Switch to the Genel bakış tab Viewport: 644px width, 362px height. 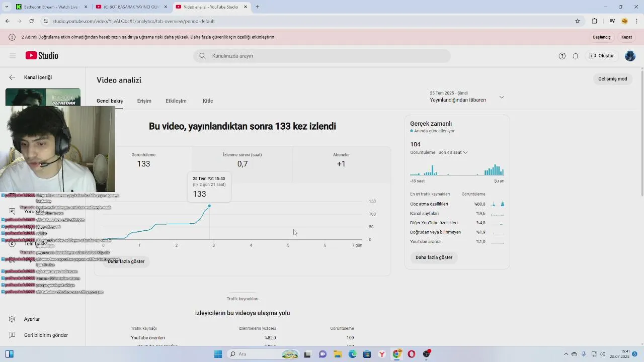(110, 101)
